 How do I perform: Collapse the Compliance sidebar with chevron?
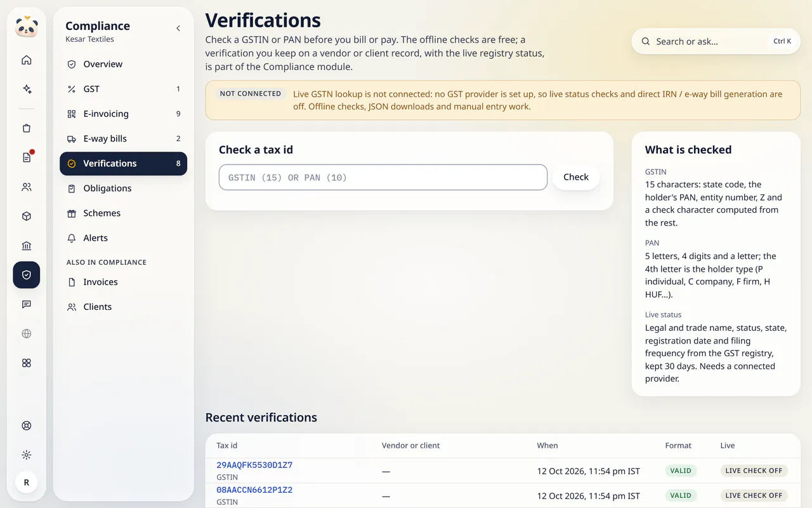coord(178,29)
